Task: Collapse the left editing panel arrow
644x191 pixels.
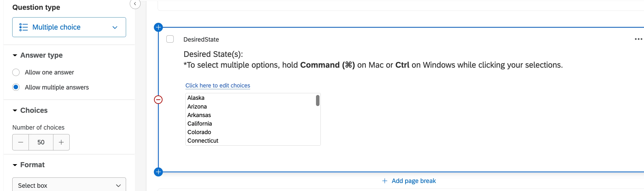Action: [x=135, y=4]
